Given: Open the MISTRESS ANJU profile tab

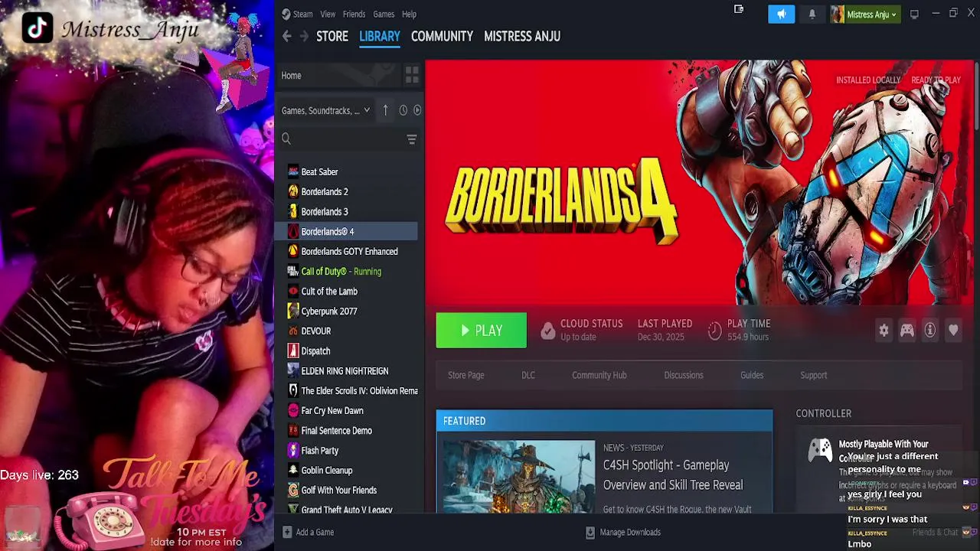Looking at the screenshot, I should click(x=522, y=36).
